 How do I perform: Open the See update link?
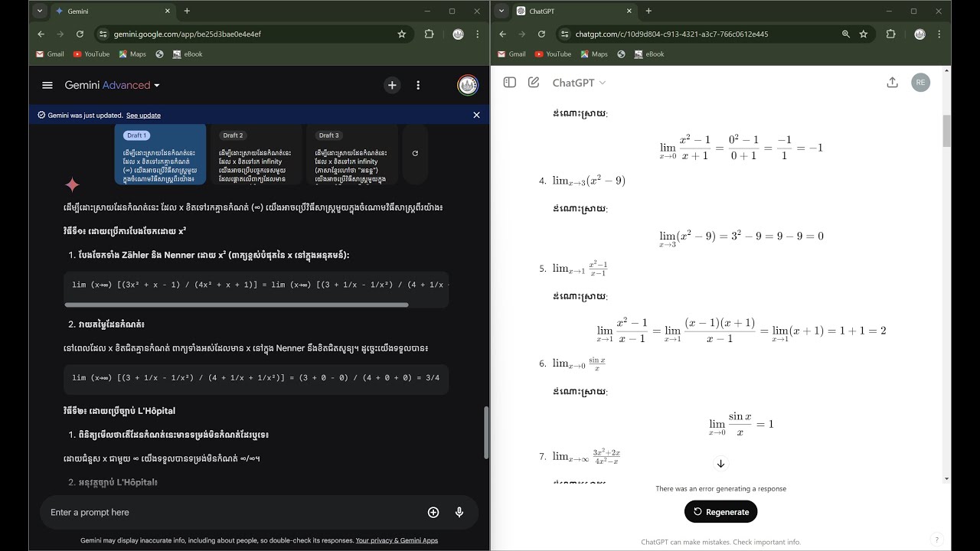click(x=143, y=115)
